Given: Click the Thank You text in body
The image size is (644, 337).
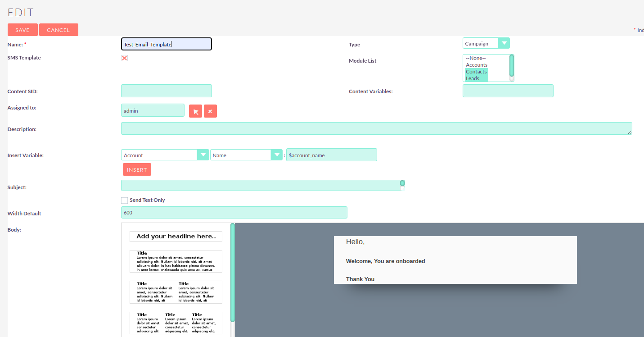Looking at the screenshot, I should tap(360, 279).
